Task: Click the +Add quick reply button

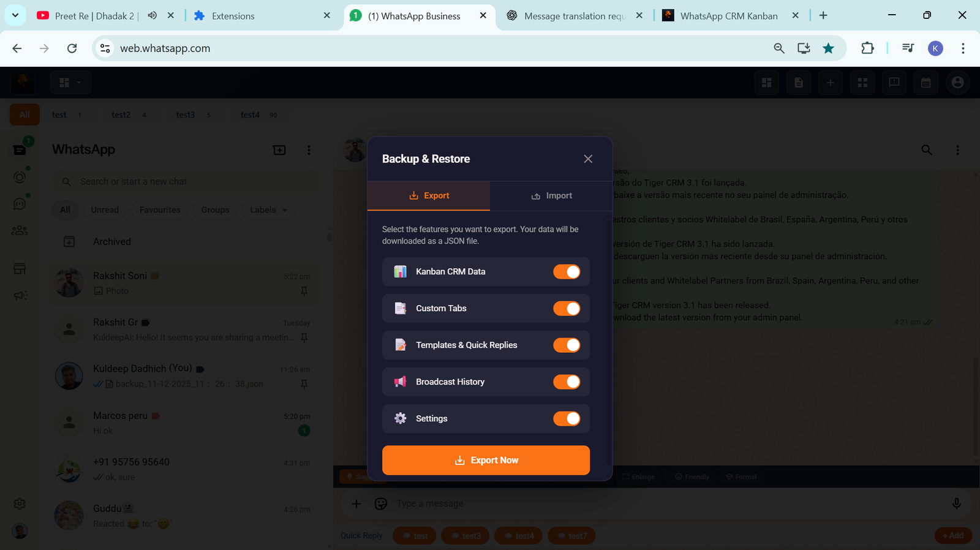Action: tap(953, 536)
